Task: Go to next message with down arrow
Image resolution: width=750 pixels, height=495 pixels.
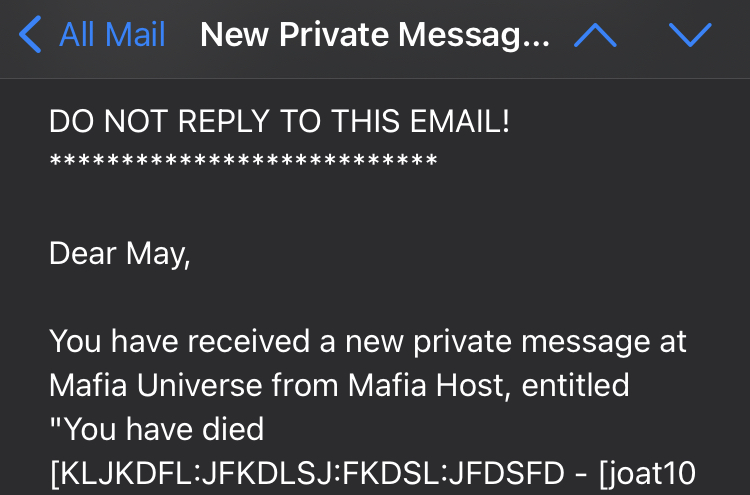Action: click(690, 35)
